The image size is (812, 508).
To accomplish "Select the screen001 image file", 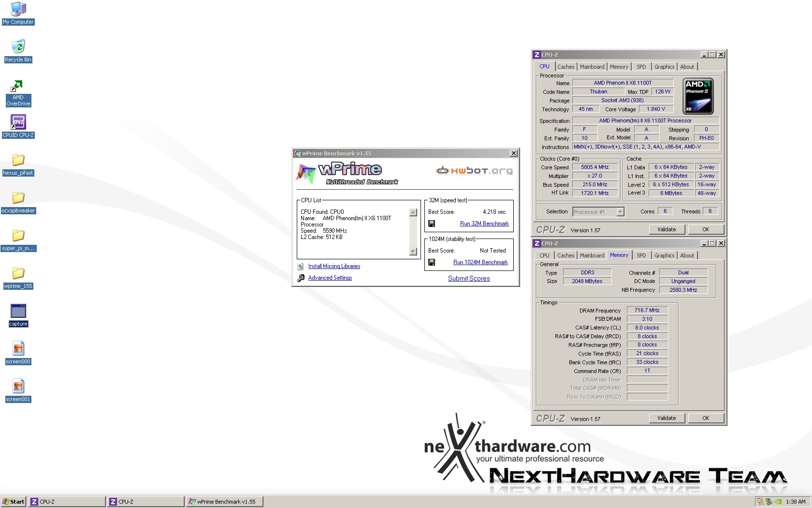I will click(18, 391).
